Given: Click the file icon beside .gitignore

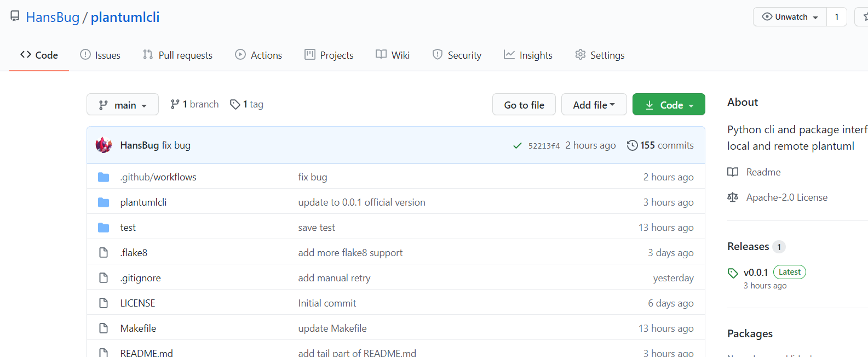Looking at the screenshot, I should [x=104, y=278].
